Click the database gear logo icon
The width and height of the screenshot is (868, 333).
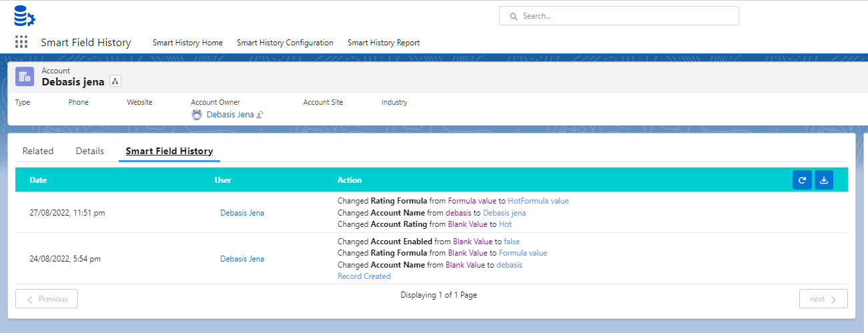(24, 15)
